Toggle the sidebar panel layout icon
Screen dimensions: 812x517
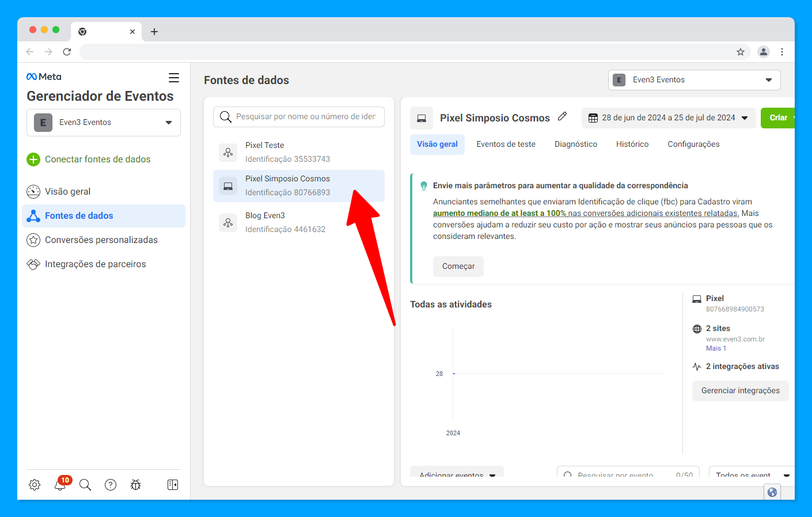pos(173,485)
